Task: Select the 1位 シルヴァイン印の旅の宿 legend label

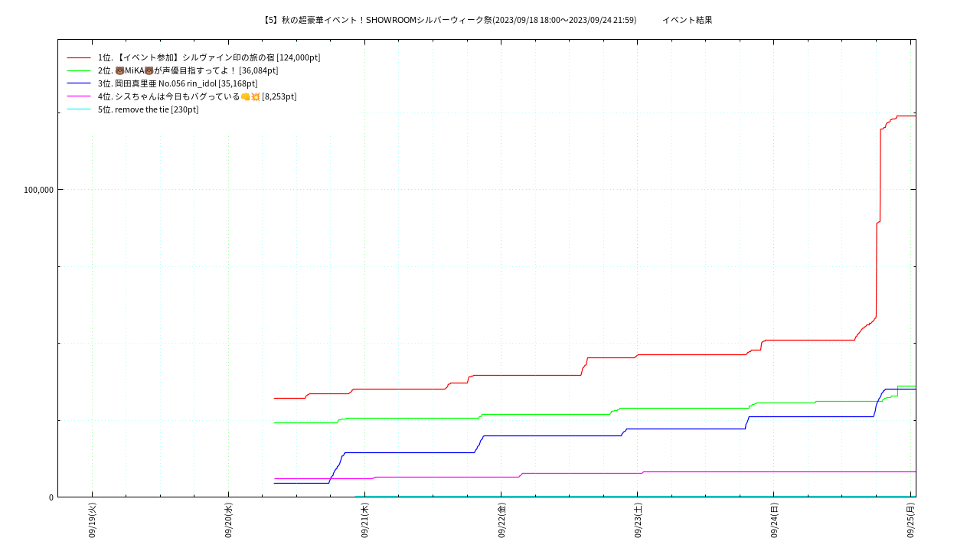Action: click(x=209, y=57)
